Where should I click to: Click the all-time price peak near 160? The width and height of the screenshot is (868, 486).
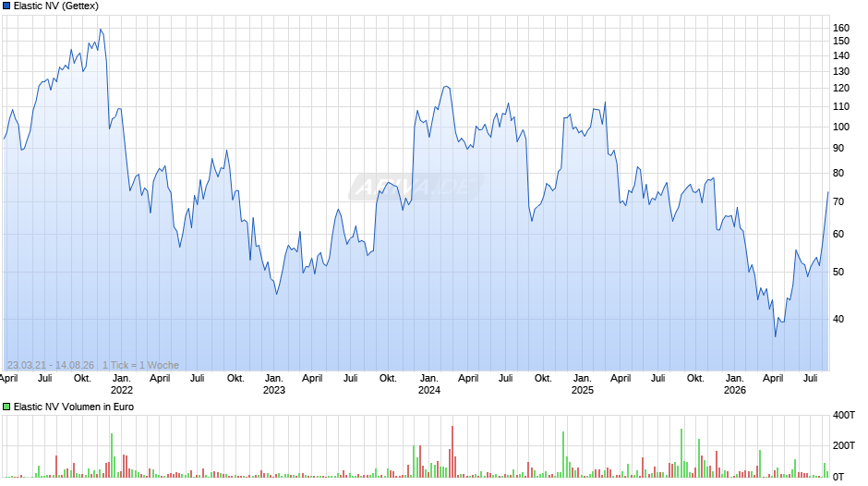(x=101, y=30)
